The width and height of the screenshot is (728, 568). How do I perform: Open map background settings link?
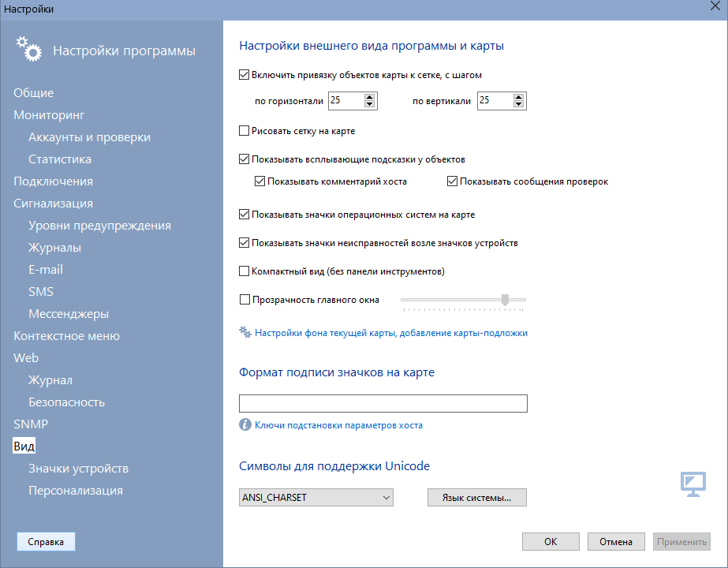[391, 333]
